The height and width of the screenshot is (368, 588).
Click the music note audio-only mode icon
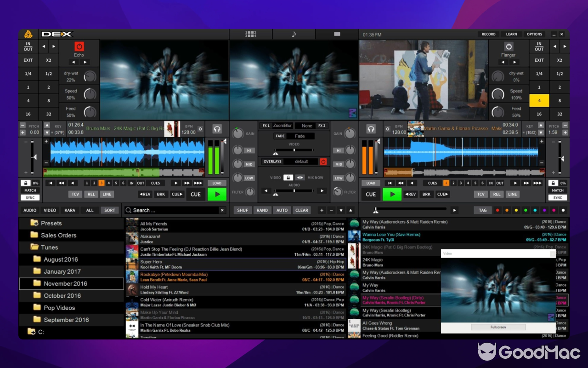click(294, 34)
